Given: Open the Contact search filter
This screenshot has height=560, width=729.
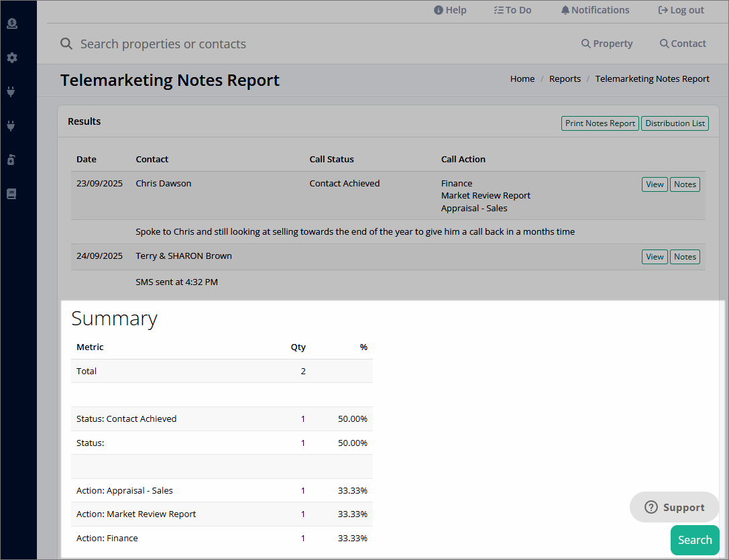Looking at the screenshot, I should click(x=682, y=43).
